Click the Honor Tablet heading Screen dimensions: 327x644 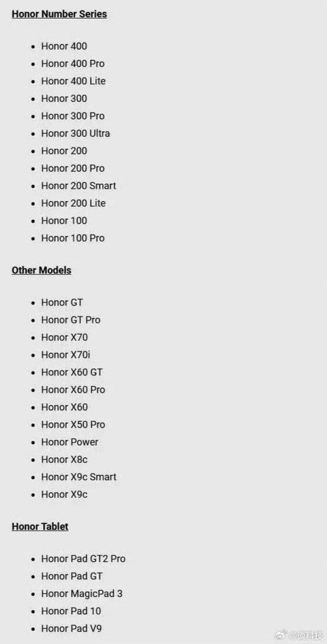tap(40, 526)
